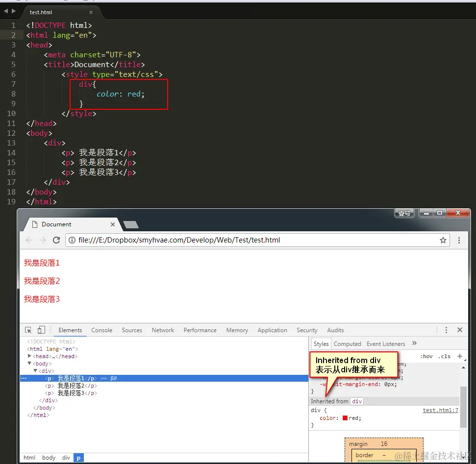
Task: Open the Network panel
Action: (163, 330)
